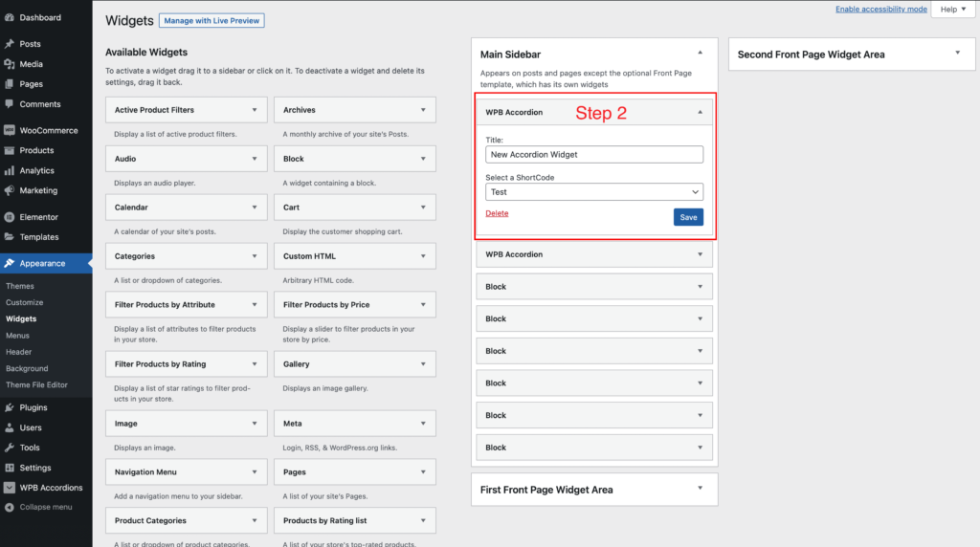Viewport: 980px width, 547px height.
Task: Click the Elementor label in the sidebar
Action: pos(38,217)
